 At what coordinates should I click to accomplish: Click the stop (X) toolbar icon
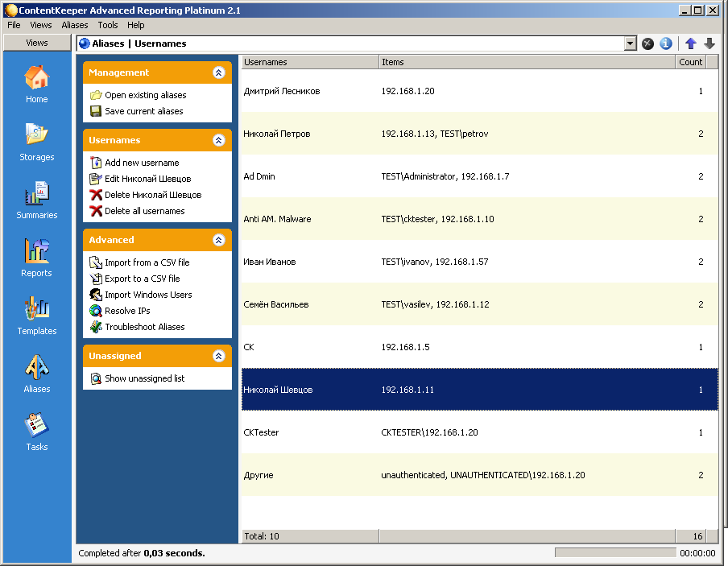647,43
